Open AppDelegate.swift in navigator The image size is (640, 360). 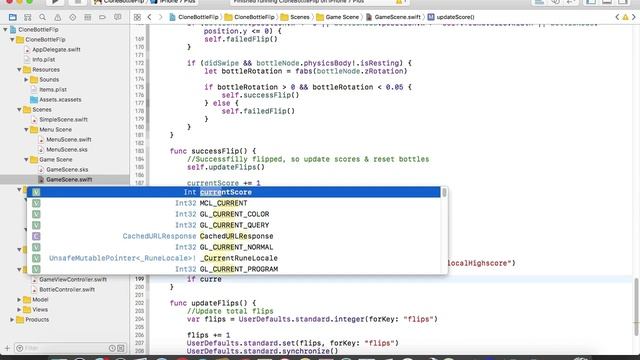56,49
